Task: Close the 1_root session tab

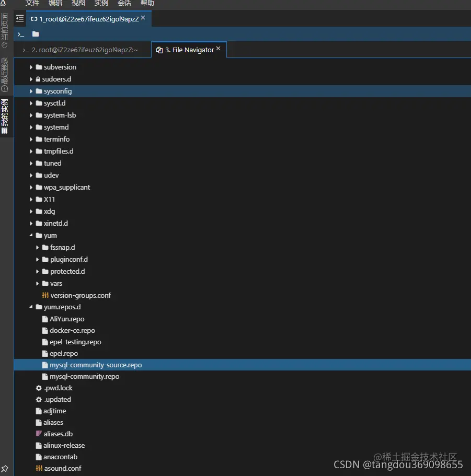Action: pyautogui.click(x=143, y=18)
